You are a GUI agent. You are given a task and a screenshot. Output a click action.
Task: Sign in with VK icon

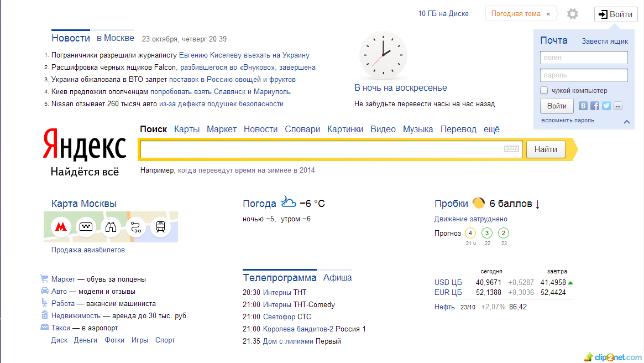tap(583, 106)
